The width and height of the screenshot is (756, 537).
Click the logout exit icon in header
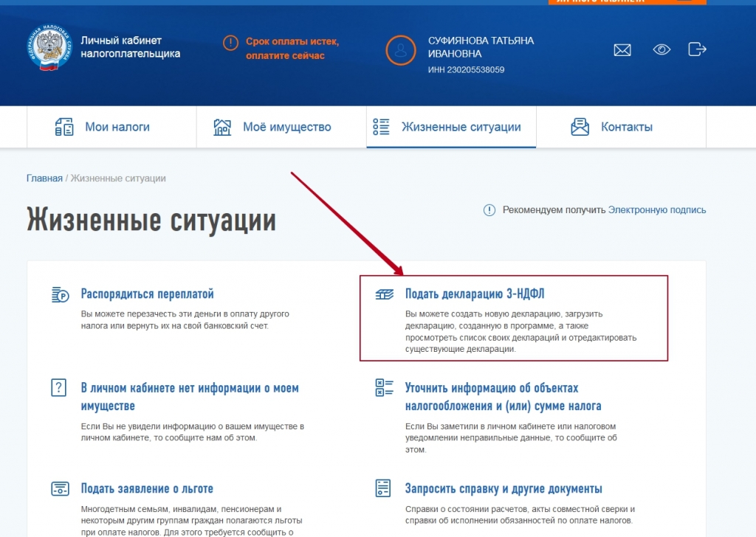pos(697,49)
